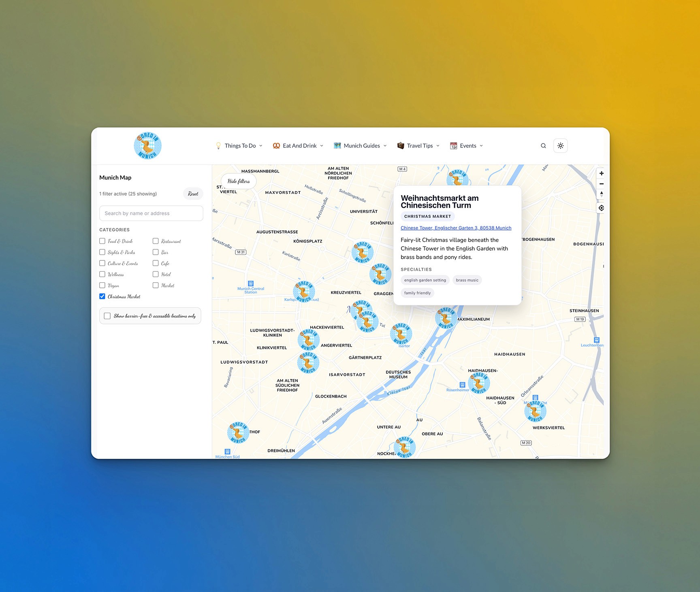Check the Culture & Events filter
700x592 pixels.
coord(102,263)
